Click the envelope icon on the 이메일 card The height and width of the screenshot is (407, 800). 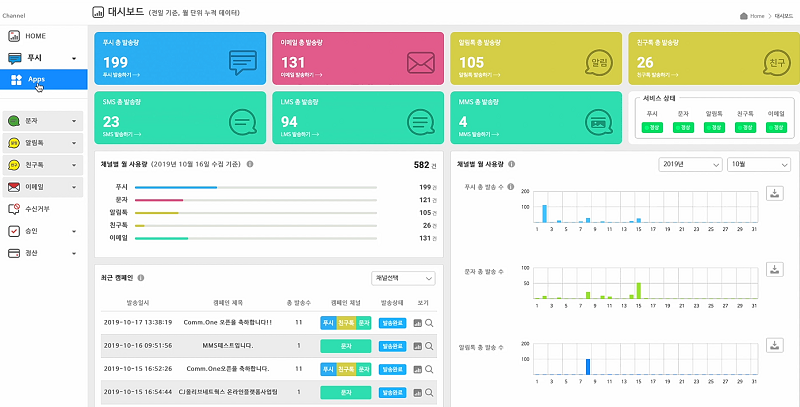coord(420,63)
